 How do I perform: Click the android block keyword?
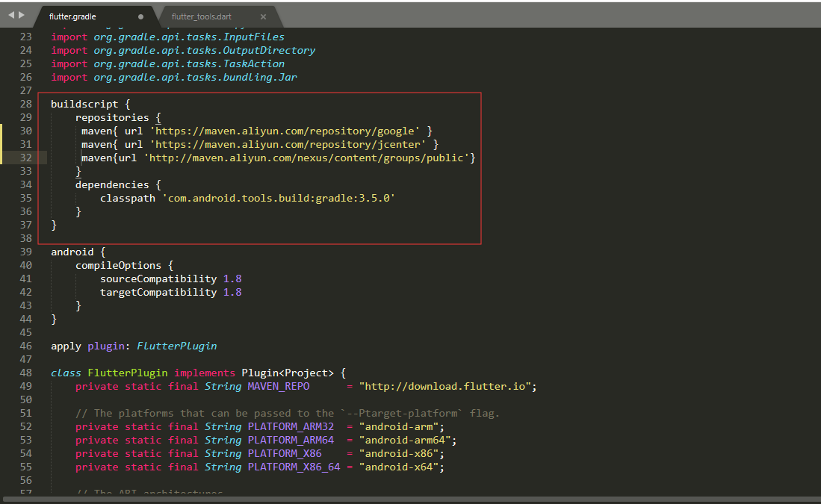tap(72, 252)
